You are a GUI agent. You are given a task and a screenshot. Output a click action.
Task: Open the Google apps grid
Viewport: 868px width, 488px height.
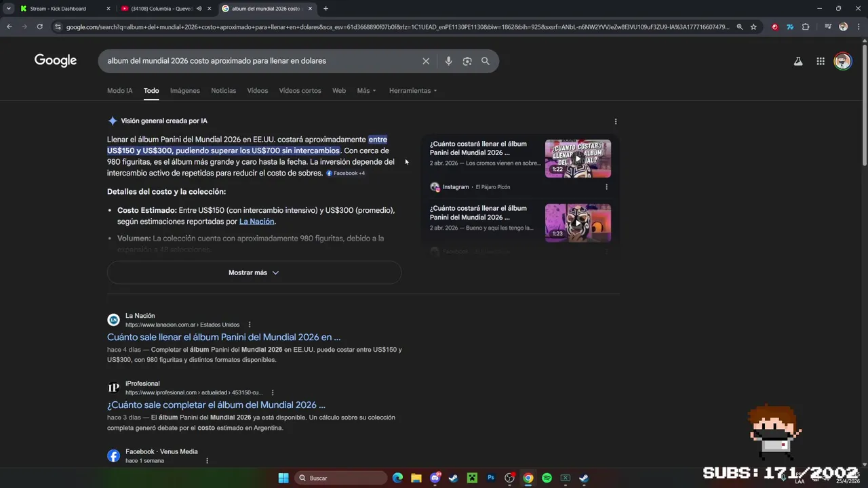pyautogui.click(x=821, y=61)
